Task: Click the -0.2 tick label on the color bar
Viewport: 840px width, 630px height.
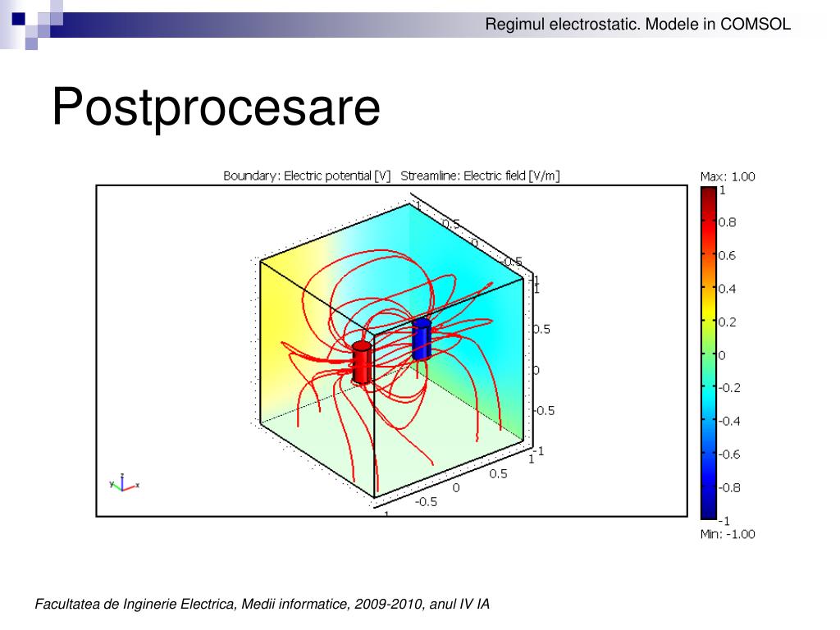Action: [729, 388]
